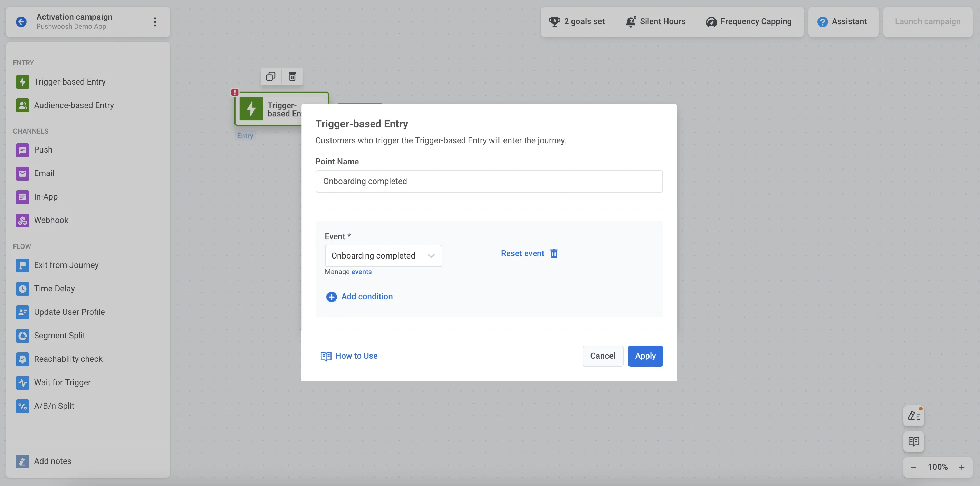Open Silent Hours settings
The image size is (980, 486).
pos(655,22)
